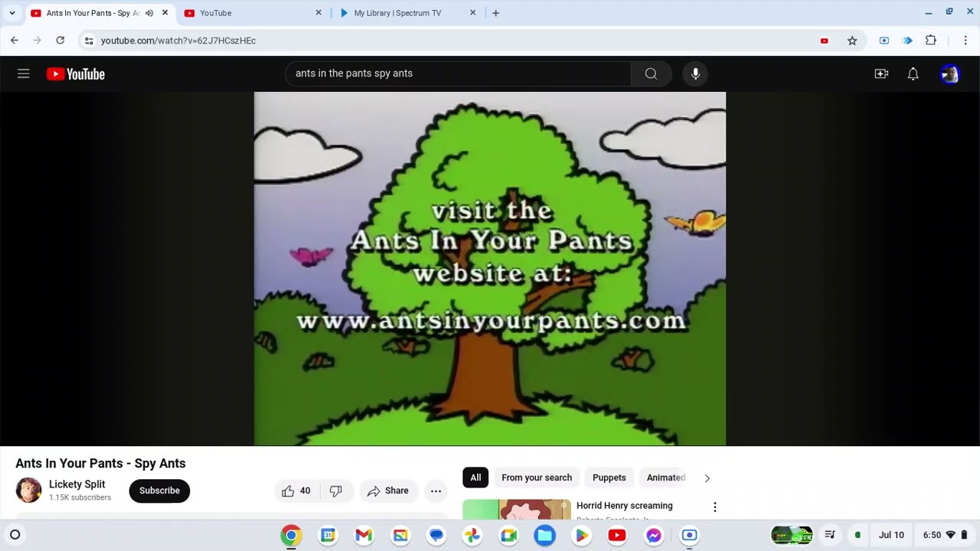Viewport: 980px width, 551px height.
Task: Open Google Photos from the shelf
Action: (x=472, y=536)
